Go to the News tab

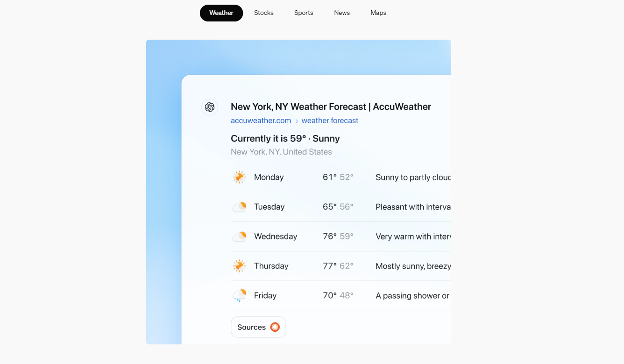342,13
